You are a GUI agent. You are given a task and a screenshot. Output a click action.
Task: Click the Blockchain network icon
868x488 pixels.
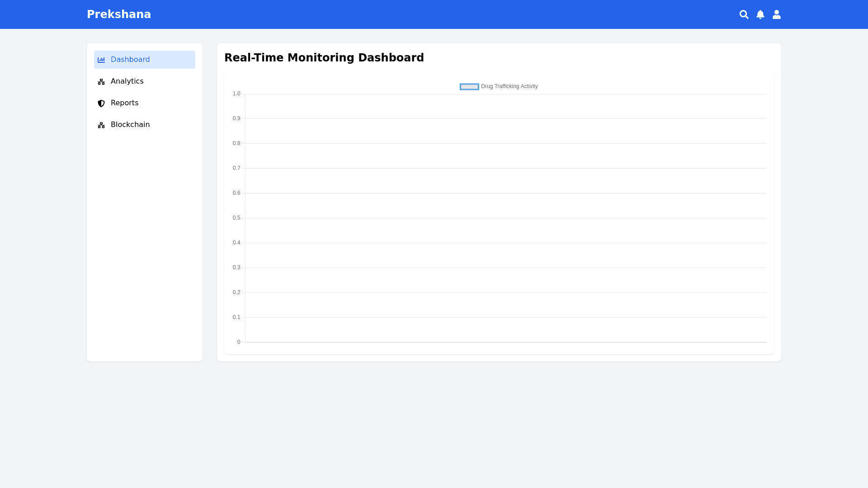pyautogui.click(x=101, y=125)
